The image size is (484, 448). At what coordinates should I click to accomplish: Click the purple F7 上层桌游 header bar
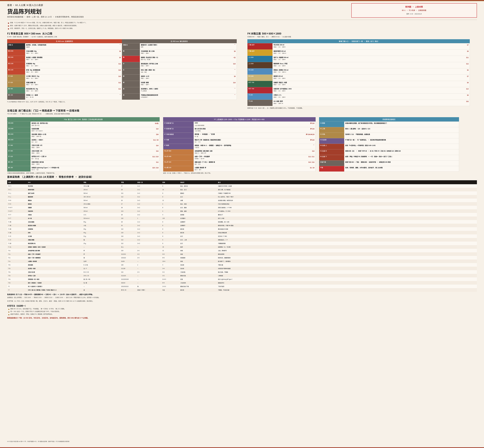pos(239,119)
